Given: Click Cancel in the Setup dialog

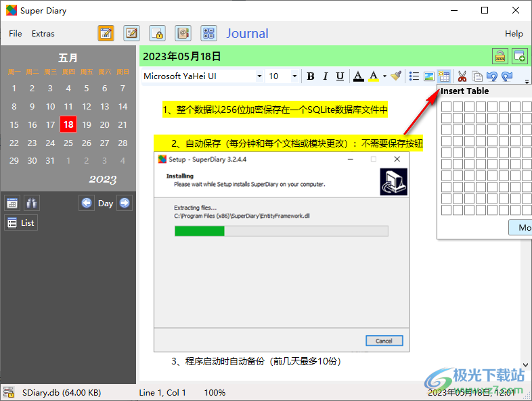Looking at the screenshot, I should pos(384,341).
